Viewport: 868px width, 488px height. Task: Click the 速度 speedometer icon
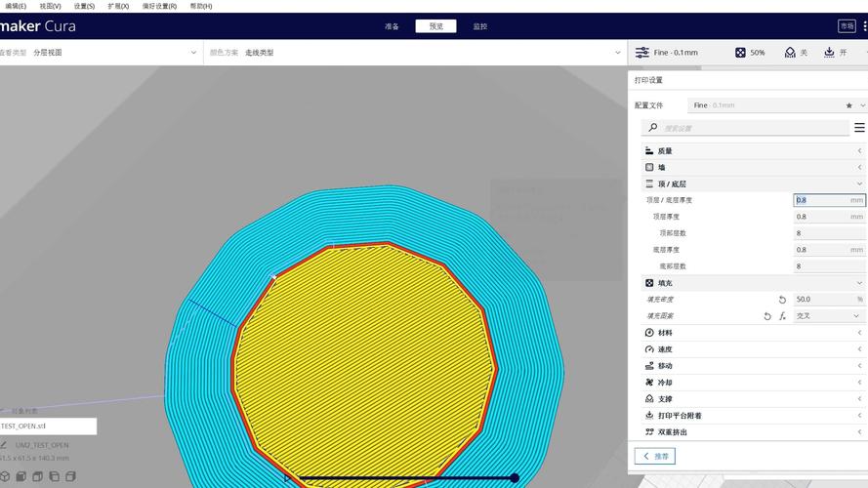coord(649,349)
